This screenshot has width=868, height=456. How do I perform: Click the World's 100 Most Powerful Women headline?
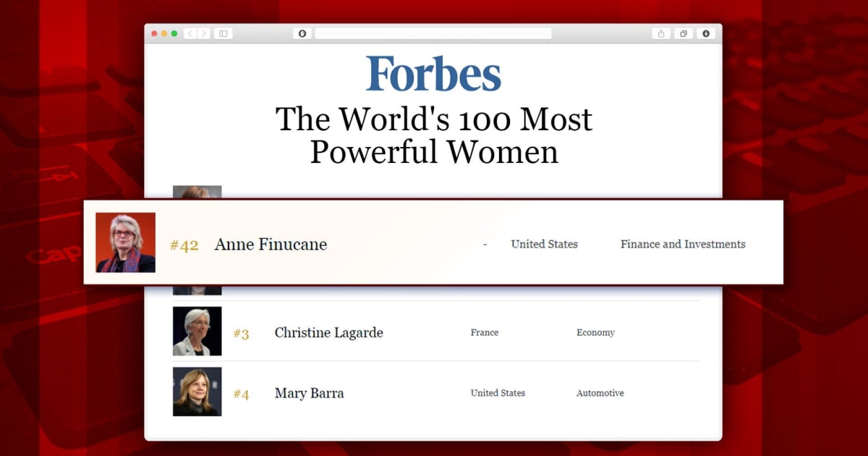tap(433, 135)
